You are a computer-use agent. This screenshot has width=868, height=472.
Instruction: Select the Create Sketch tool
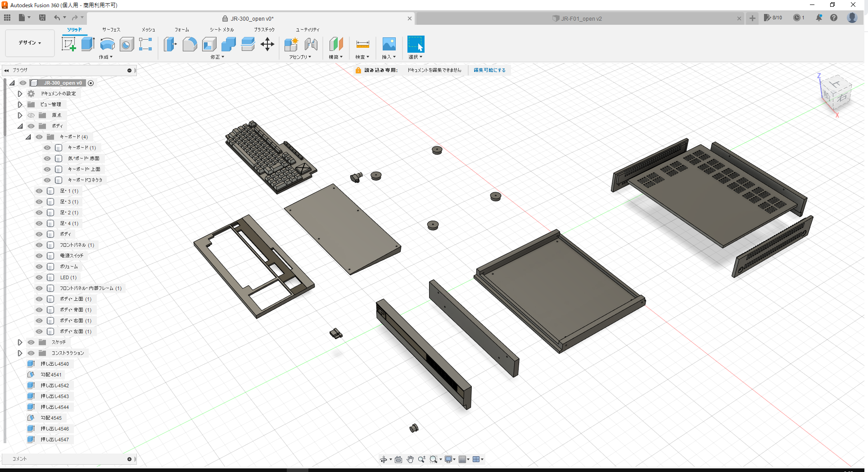[68, 44]
